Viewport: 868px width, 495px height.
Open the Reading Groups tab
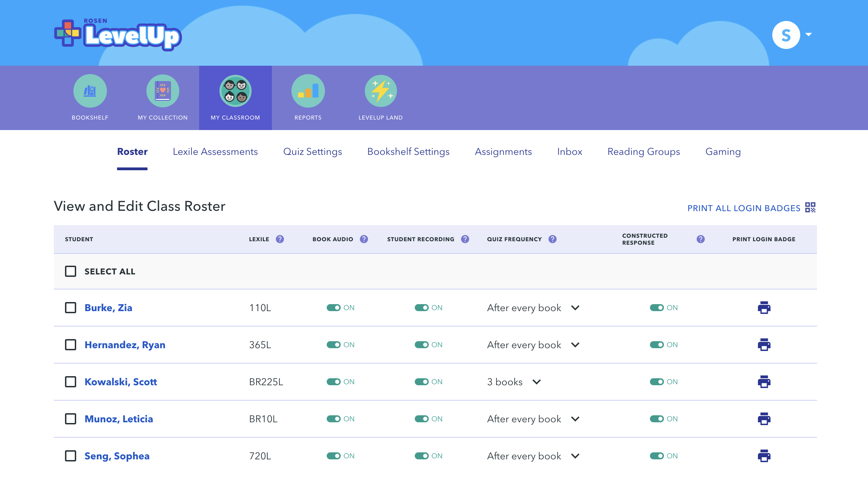[x=643, y=152]
